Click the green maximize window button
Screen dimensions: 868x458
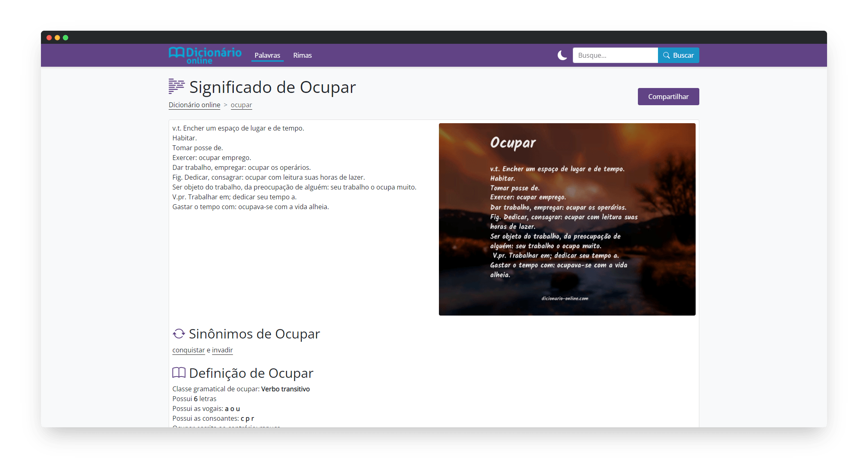tap(66, 38)
